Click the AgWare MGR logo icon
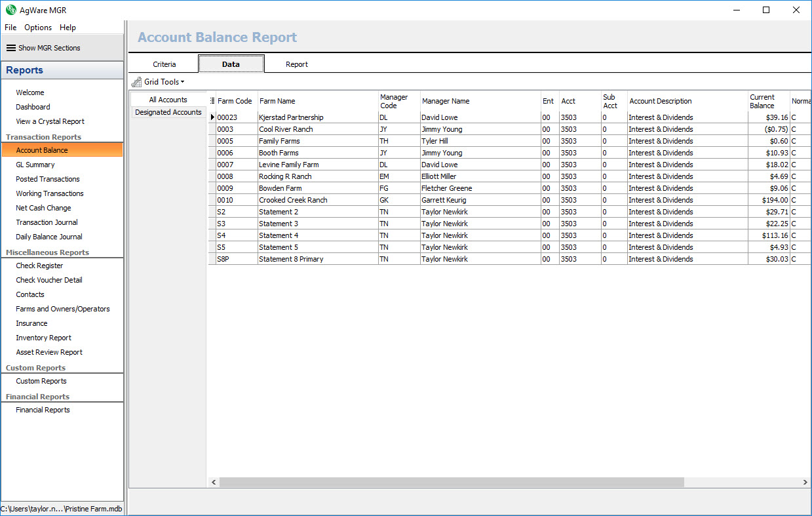 (11, 10)
